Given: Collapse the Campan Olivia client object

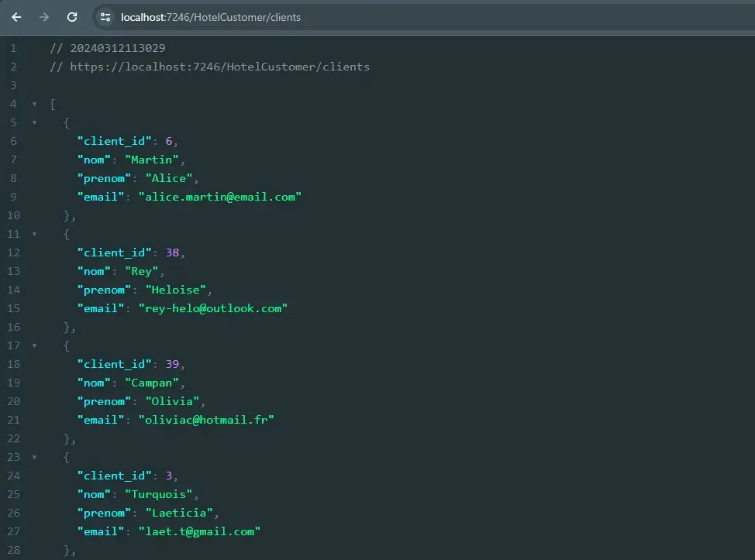Looking at the screenshot, I should click(x=34, y=345).
